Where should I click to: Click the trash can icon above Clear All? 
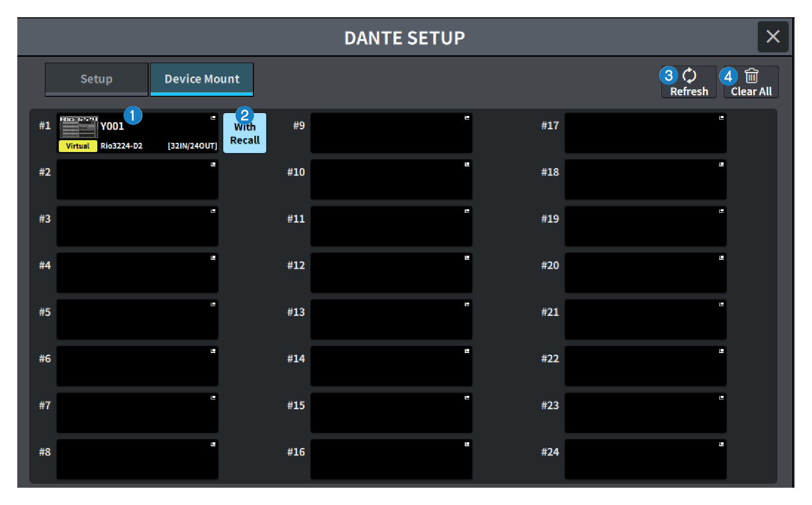coord(751,75)
